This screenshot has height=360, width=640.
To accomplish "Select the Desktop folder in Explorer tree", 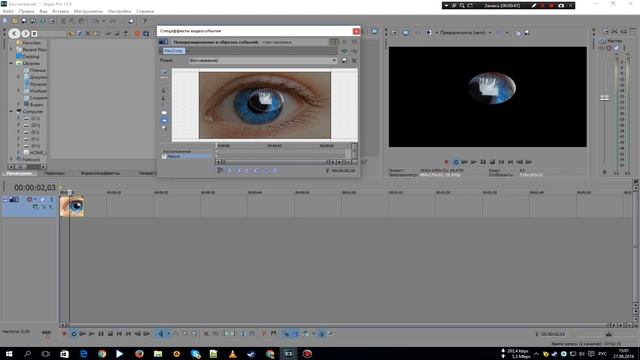I will click(31, 56).
